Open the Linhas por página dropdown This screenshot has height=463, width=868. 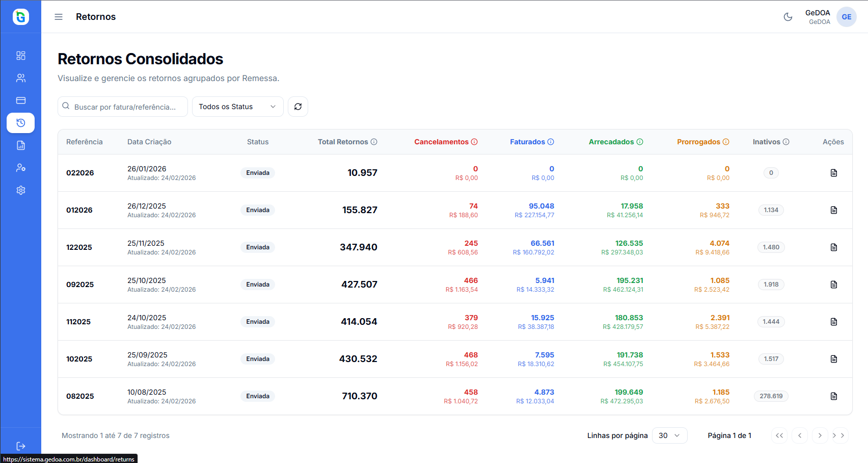pos(669,435)
